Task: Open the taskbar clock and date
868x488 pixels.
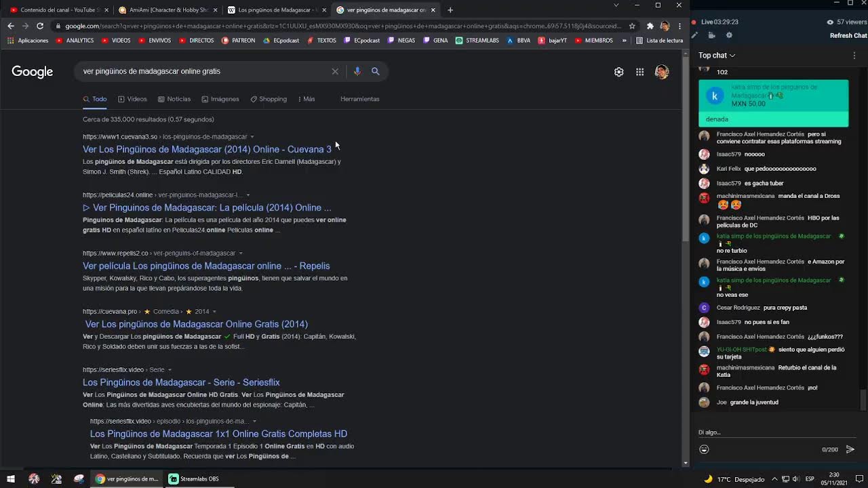Action: [833, 479]
